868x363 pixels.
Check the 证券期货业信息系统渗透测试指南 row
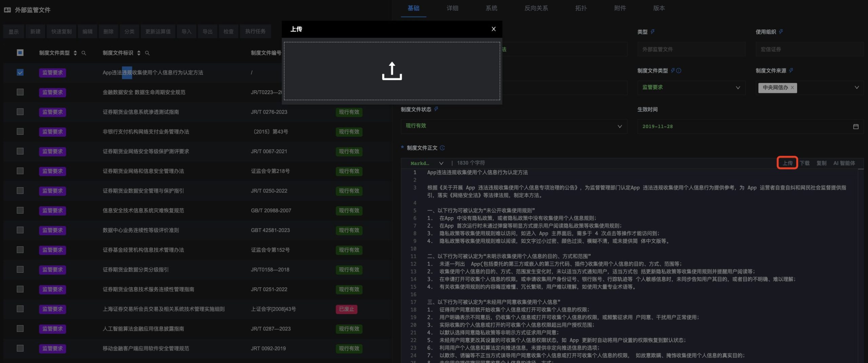tap(20, 112)
